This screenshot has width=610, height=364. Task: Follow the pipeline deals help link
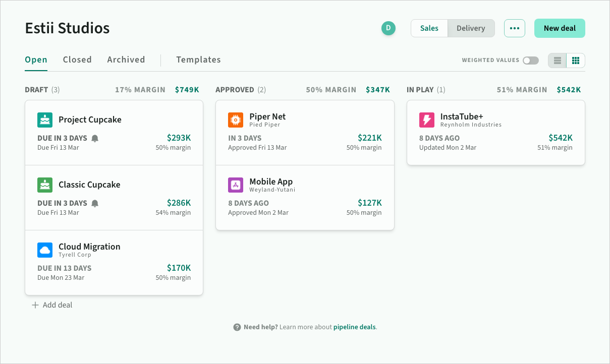[x=354, y=327]
